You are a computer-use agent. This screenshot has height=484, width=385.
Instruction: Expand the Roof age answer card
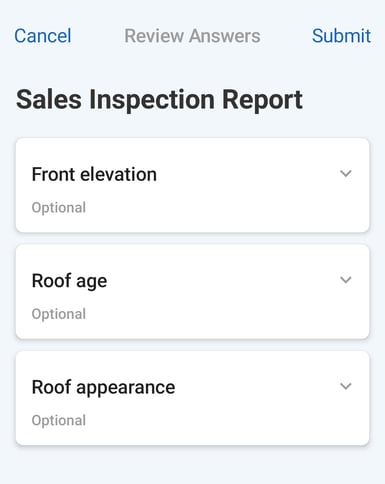tap(193, 292)
